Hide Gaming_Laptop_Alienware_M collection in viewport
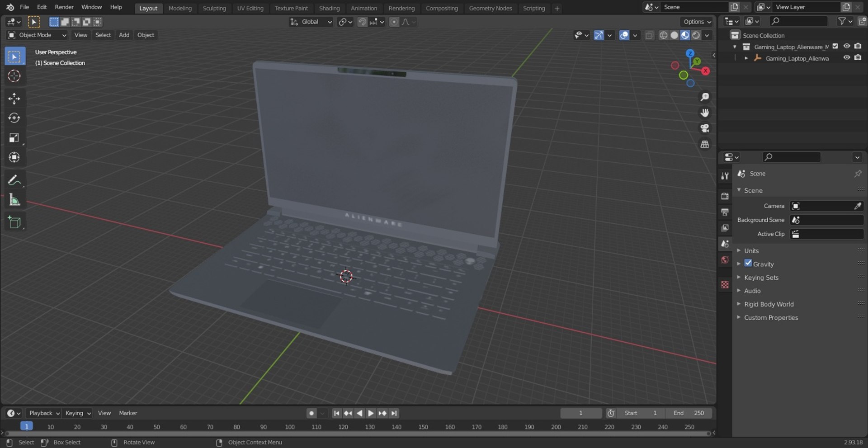 (846, 46)
